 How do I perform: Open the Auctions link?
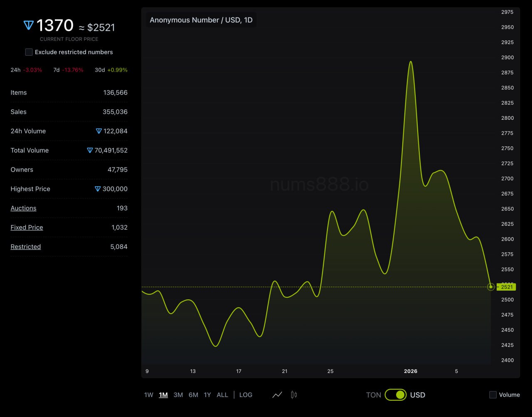[x=23, y=208]
